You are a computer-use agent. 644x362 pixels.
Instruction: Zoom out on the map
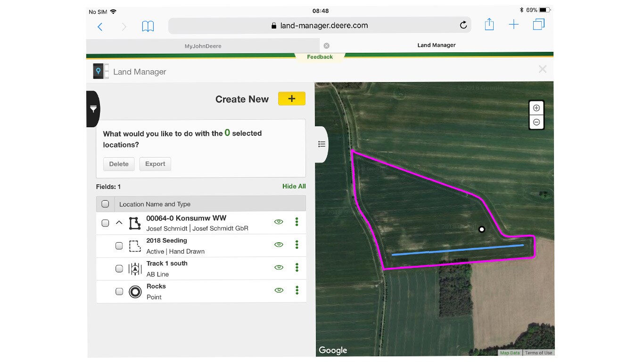(x=536, y=122)
